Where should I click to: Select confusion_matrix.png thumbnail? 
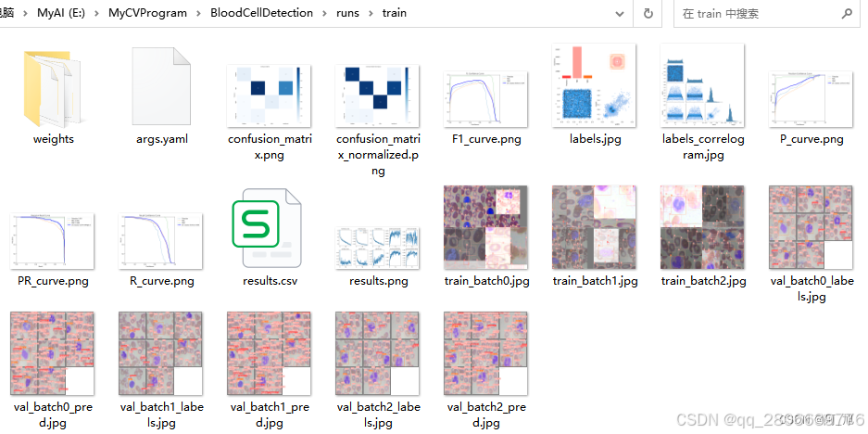coord(269,96)
